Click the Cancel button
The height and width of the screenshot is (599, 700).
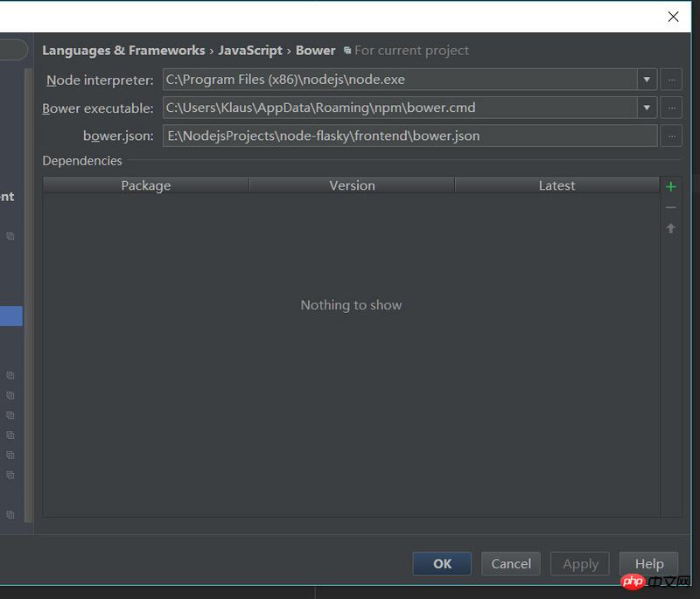point(511,564)
